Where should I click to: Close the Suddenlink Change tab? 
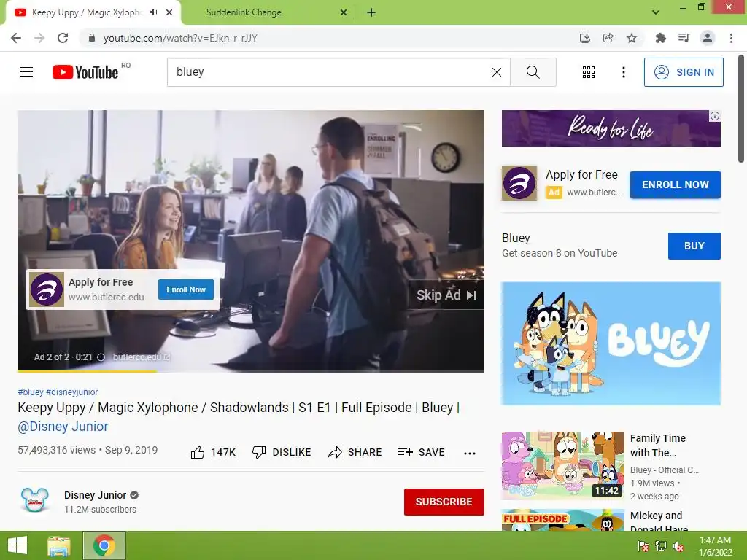[x=344, y=12]
